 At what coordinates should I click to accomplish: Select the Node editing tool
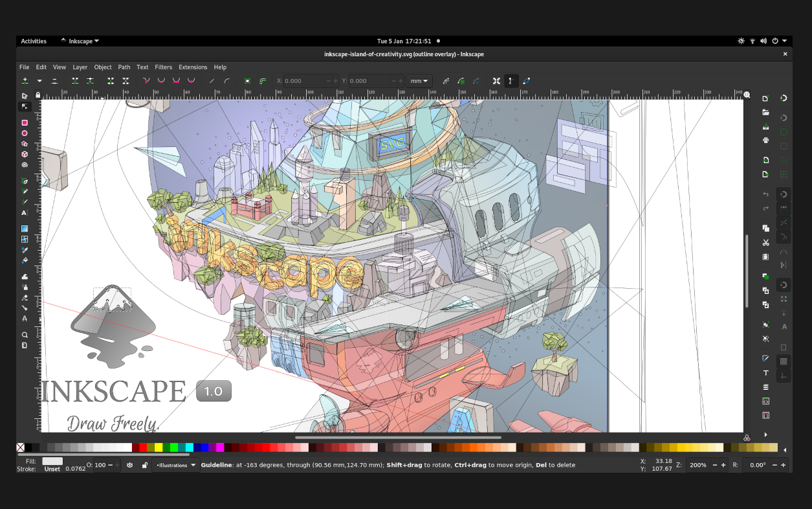25,106
